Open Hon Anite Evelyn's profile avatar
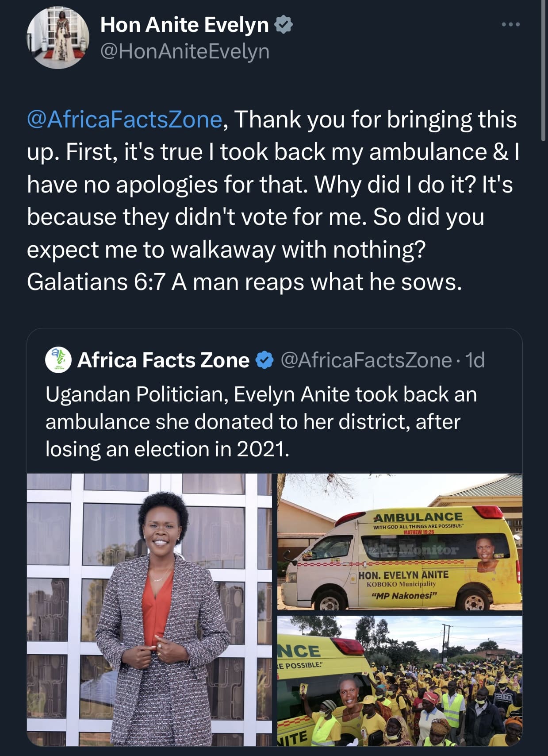The width and height of the screenshot is (548, 756). (x=57, y=38)
